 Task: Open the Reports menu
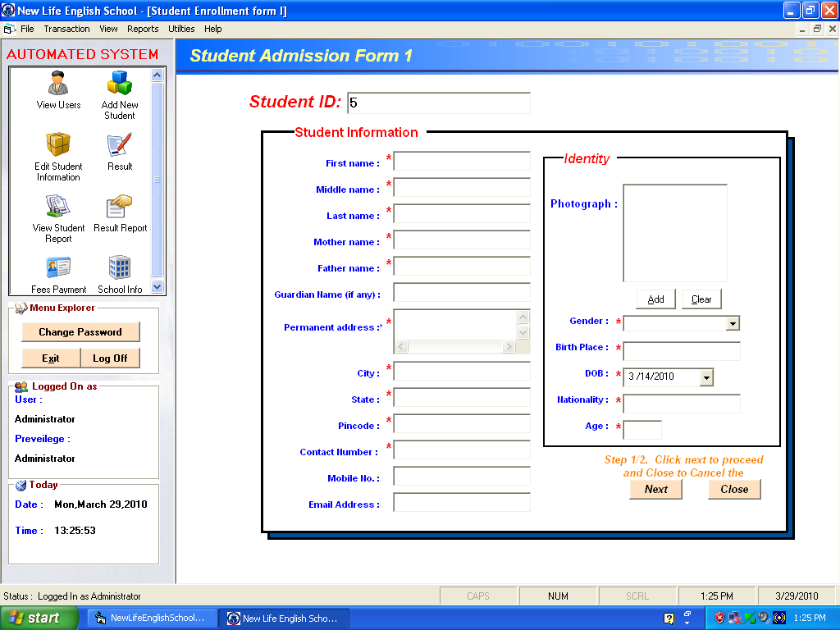point(143,29)
